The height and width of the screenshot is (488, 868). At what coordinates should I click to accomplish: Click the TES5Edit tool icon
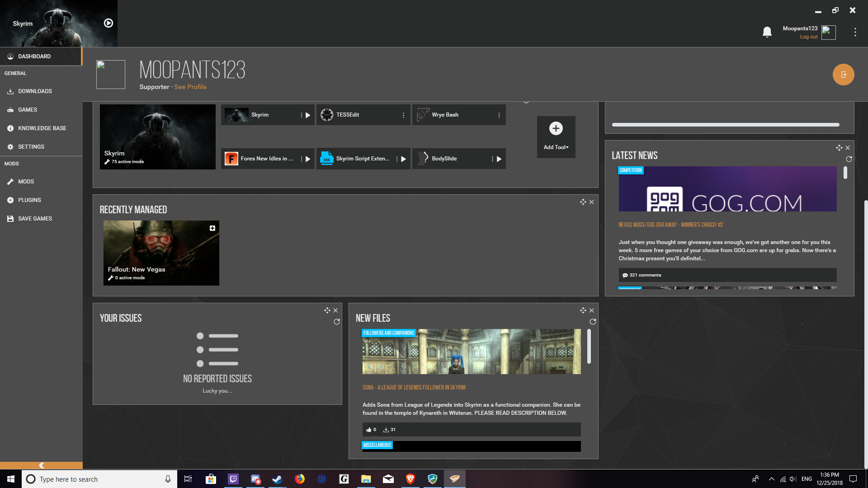(x=327, y=115)
